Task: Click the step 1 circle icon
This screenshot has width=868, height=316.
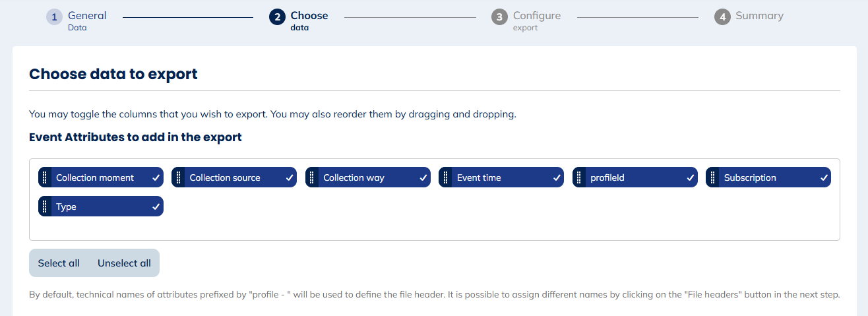Action: point(54,17)
